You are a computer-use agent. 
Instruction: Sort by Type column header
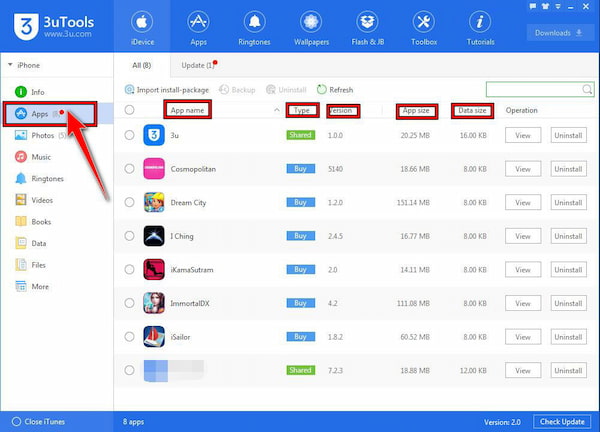(302, 110)
